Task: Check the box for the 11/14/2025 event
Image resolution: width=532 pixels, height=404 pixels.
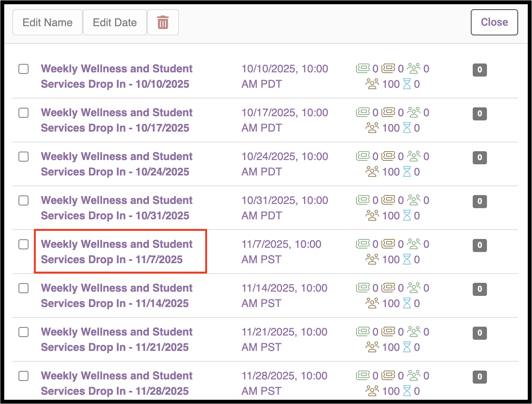Action: pyautogui.click(x=23, y=288)
